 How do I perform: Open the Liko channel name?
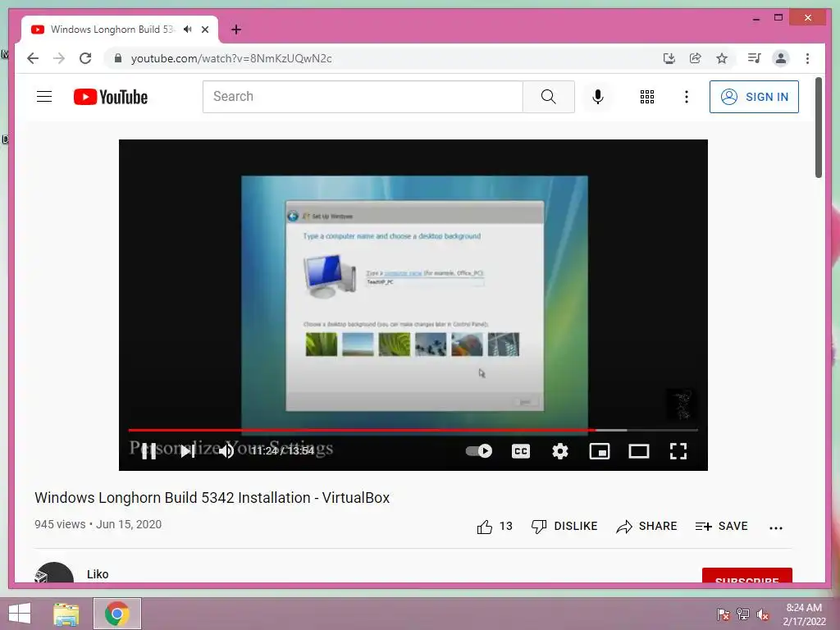click(98, 574)
